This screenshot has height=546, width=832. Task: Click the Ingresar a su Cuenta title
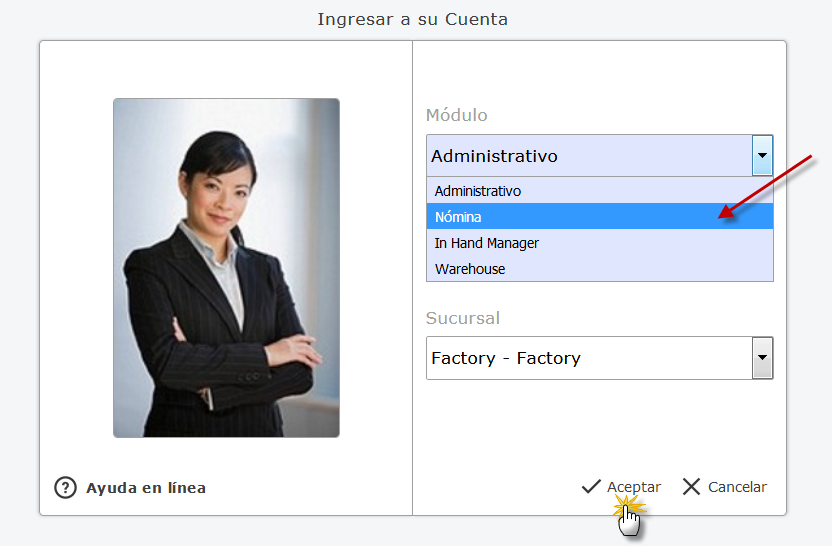pyautogui.click(x=413, y=19)
